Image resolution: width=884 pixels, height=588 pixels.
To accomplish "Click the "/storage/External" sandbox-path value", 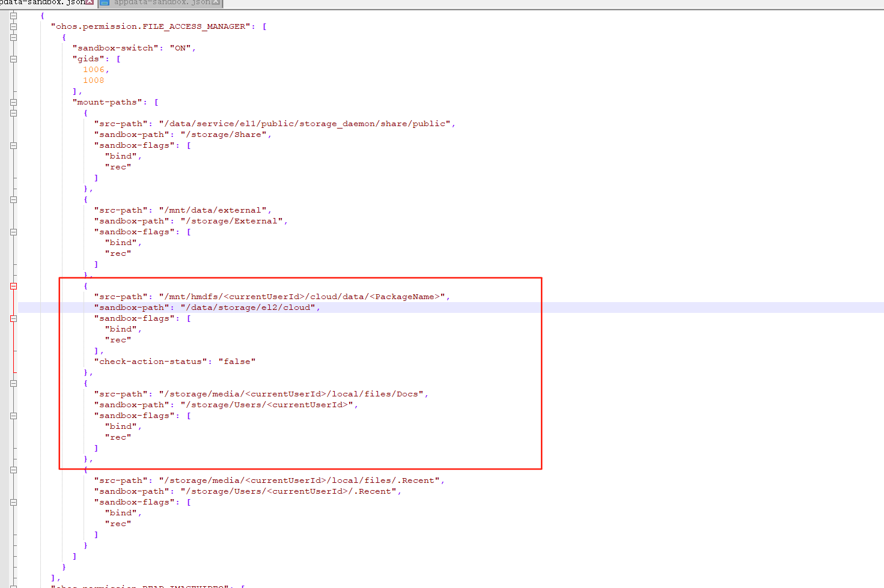I will pos(231,221).
